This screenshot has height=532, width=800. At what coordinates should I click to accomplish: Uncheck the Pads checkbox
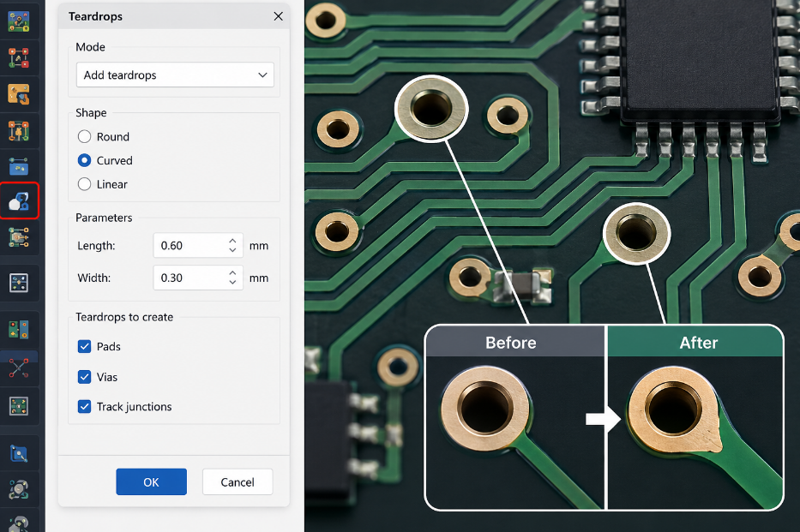point(85,346)
